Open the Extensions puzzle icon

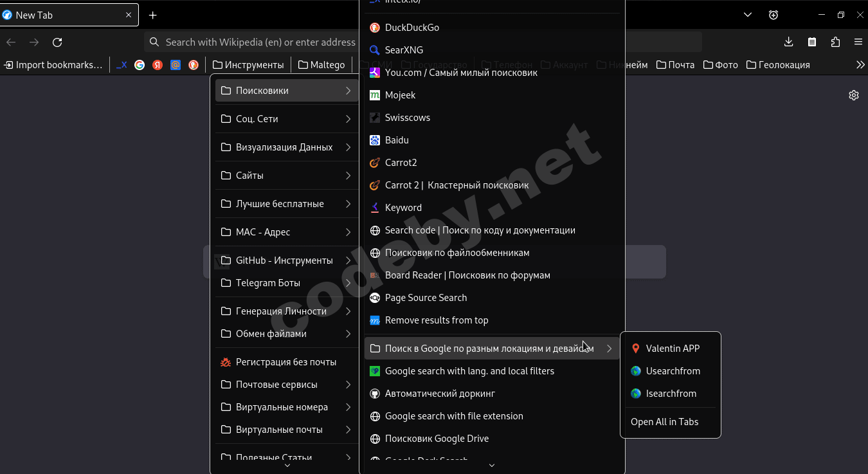click(835, 42)
